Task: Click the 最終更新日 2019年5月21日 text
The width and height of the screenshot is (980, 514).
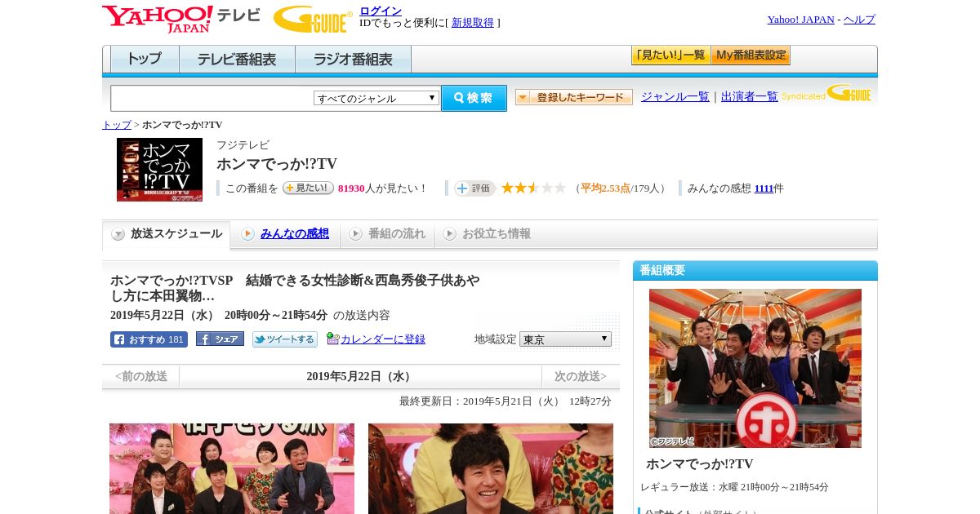Action: point(506,401)
